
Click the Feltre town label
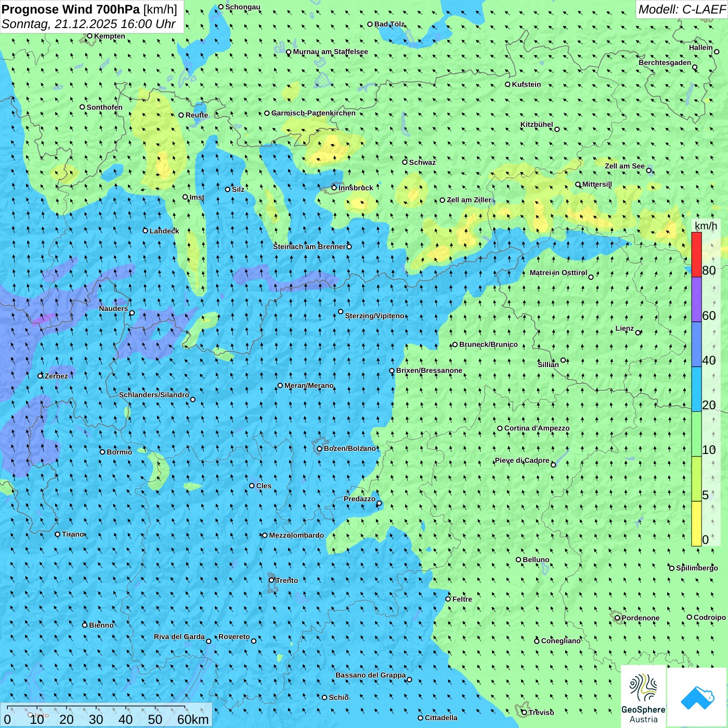pos(462,600)
